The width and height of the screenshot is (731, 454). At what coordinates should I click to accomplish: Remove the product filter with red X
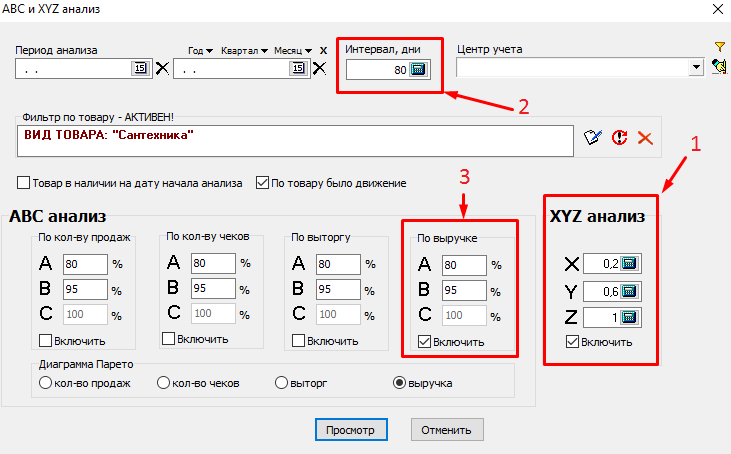pos(645,137)
